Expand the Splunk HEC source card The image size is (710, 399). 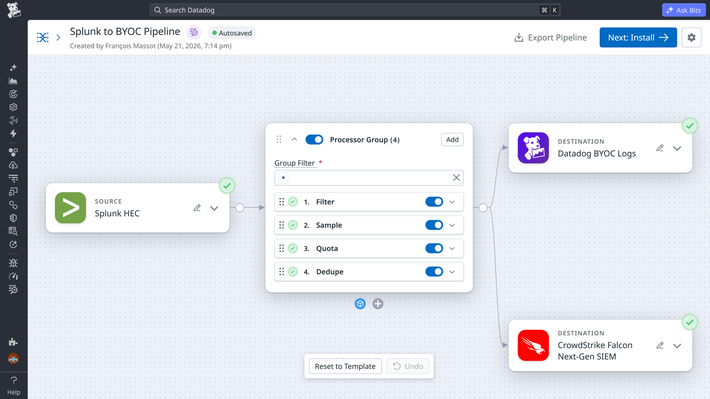(x=214, y=208)
